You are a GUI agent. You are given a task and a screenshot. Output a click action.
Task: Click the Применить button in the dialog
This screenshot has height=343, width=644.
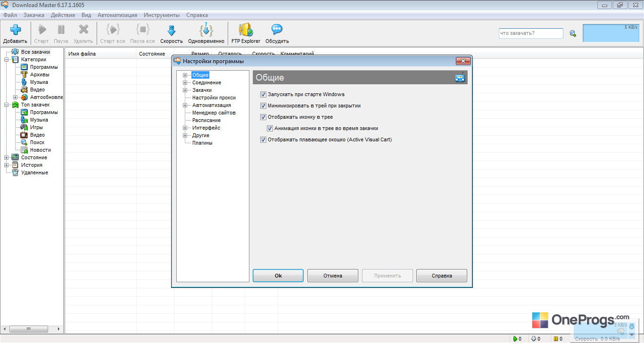click(x=388, y=276)
